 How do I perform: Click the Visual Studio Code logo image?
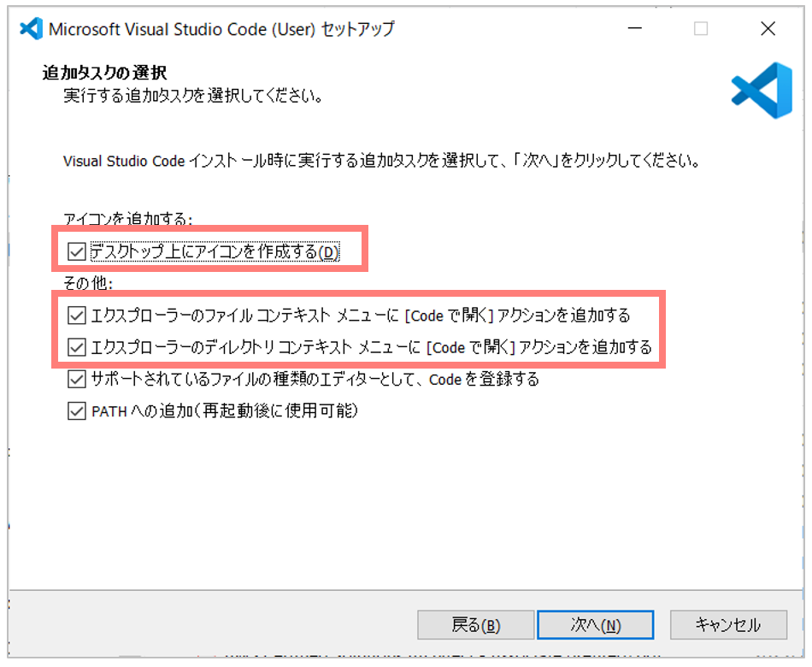click(760, 89)
